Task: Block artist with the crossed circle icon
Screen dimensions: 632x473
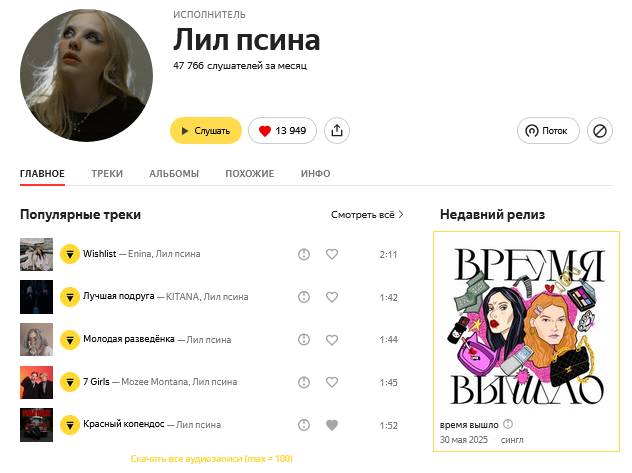Action: pyautogui.click(x=600, y=131)
